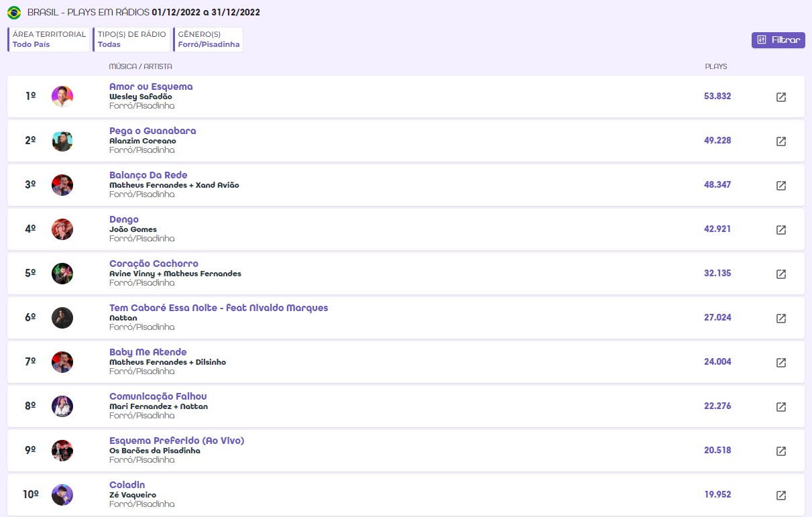This screenshot has height=517, width=812.
Task: Open external link for Tem Cabaré Essa Noite
Action: coord(781,319)
